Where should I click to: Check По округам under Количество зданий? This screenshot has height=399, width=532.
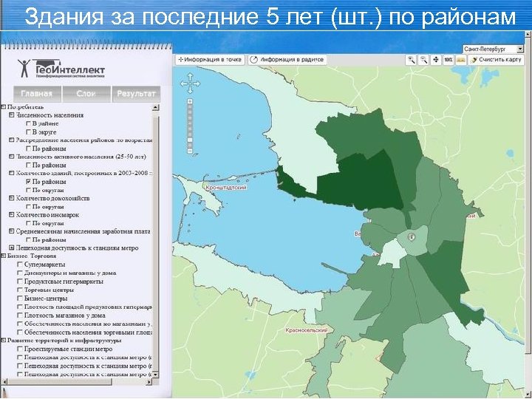click(29, 191)
